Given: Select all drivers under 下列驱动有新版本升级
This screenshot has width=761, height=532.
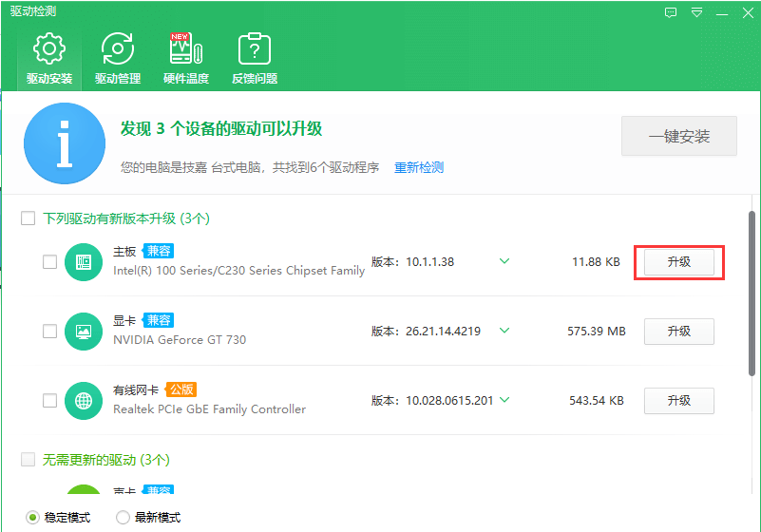Looking at the screenshot, I should point(29,218).
